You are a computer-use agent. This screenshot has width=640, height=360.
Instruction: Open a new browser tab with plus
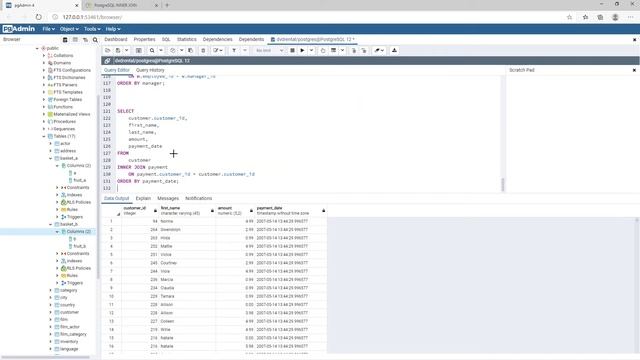167,5
